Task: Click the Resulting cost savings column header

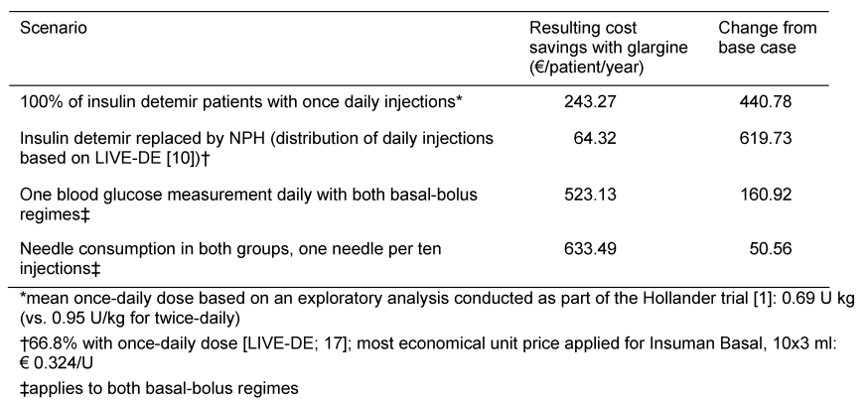Action: (x=592, y=48)
